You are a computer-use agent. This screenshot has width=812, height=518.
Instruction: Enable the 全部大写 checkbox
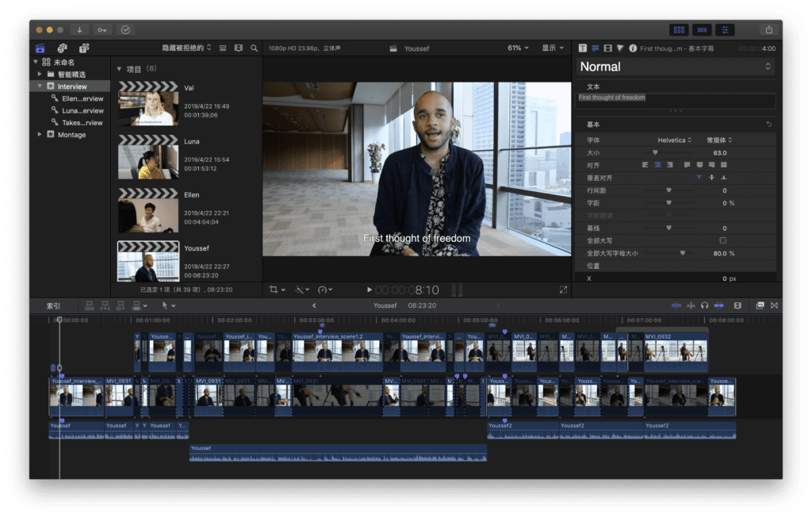pyautogui.click(x=723, y=240)
